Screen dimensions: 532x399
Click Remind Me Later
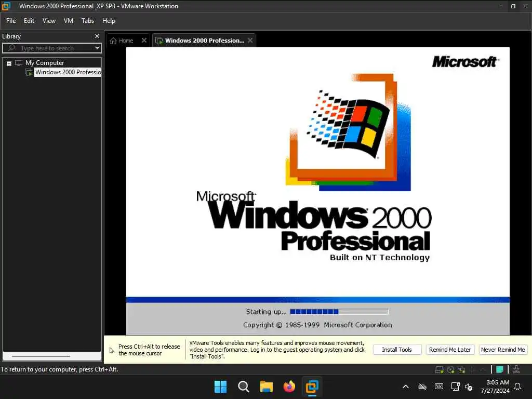point(450,350)
